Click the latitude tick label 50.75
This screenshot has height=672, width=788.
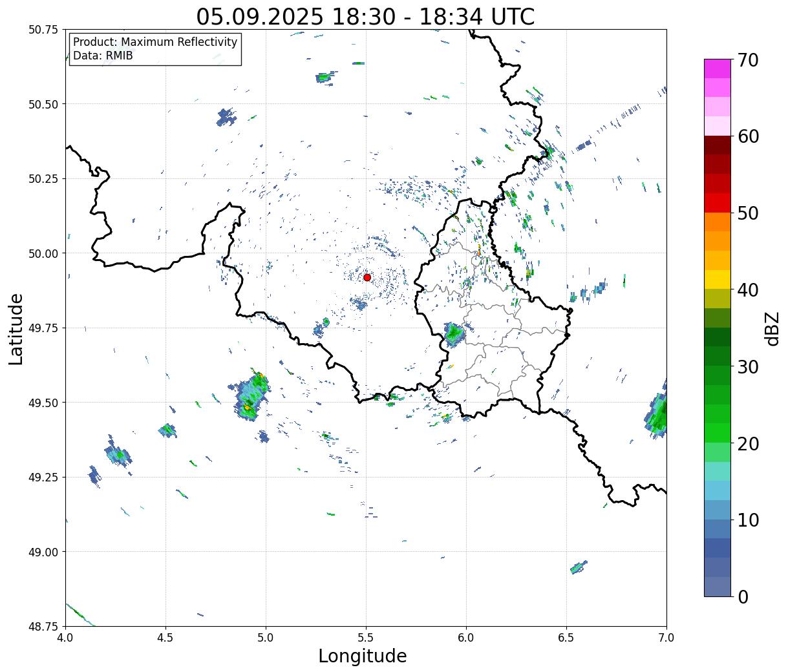pyautogui.click(x=43, y=30)
